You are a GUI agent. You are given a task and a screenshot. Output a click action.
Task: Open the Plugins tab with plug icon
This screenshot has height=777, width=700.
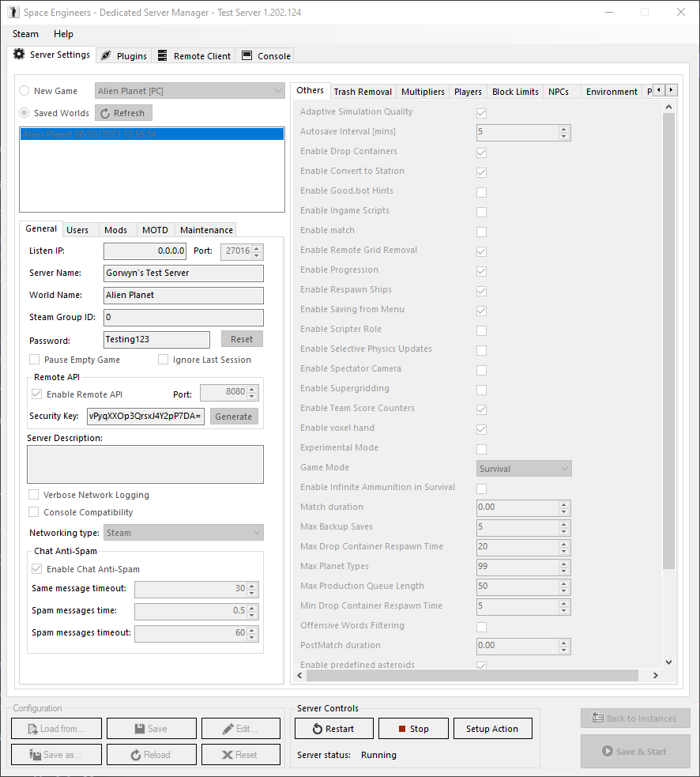pyautogui.click(x=124, y=56)
